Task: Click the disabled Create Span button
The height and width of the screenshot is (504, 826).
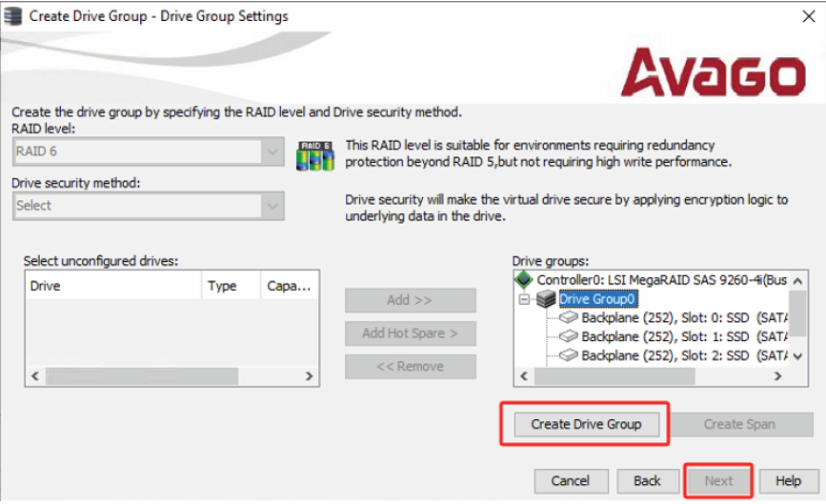Action: 739,424
